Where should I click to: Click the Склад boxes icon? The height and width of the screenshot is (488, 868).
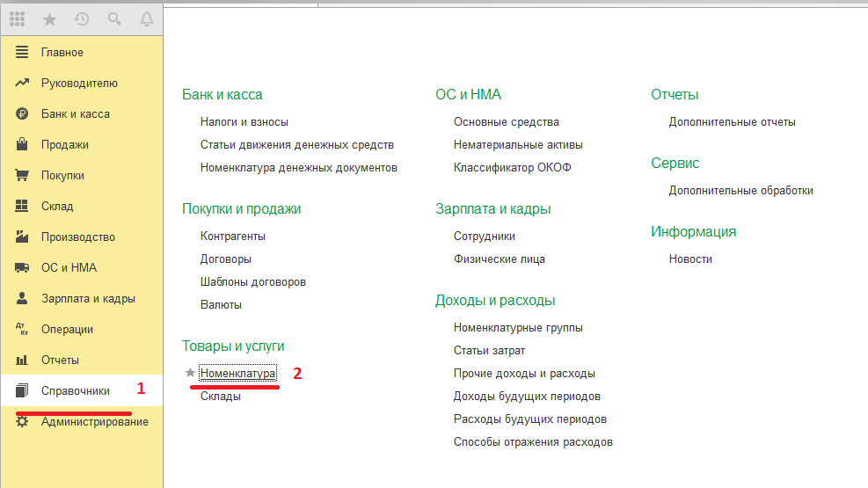[22, 206]
